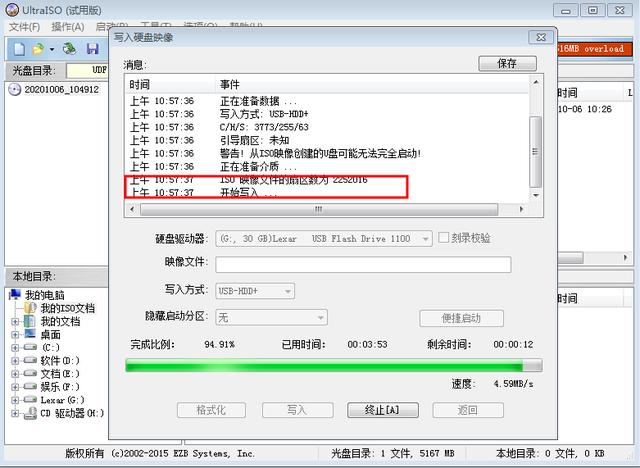The height and width of the screenshot is (468, 640).
Task: Click message log scroll up arrow
Action: (x=536, y=82)
